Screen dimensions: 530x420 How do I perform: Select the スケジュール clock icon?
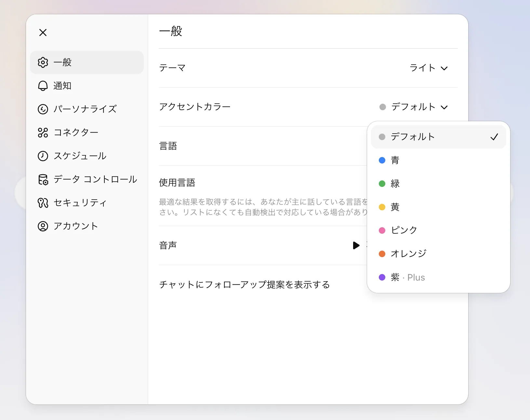tap(43, 156)
